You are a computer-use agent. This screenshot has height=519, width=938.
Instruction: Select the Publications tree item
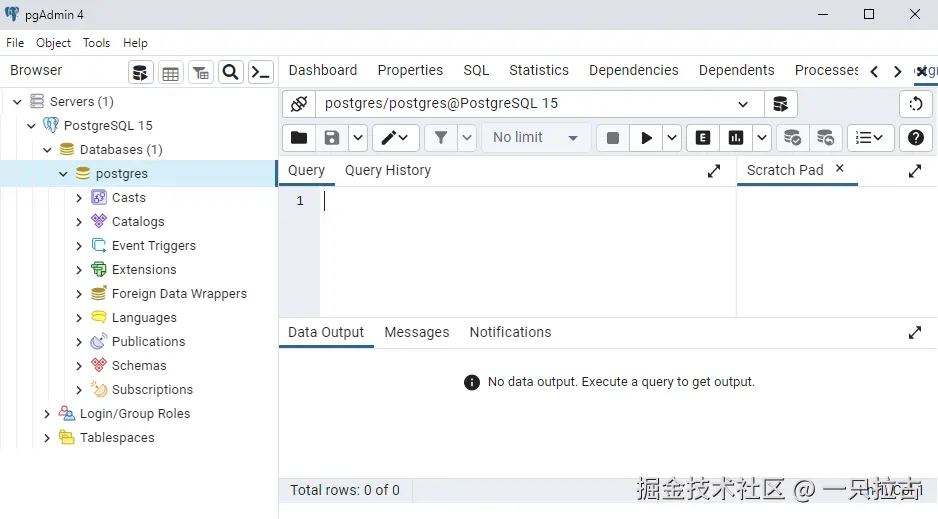148,341
